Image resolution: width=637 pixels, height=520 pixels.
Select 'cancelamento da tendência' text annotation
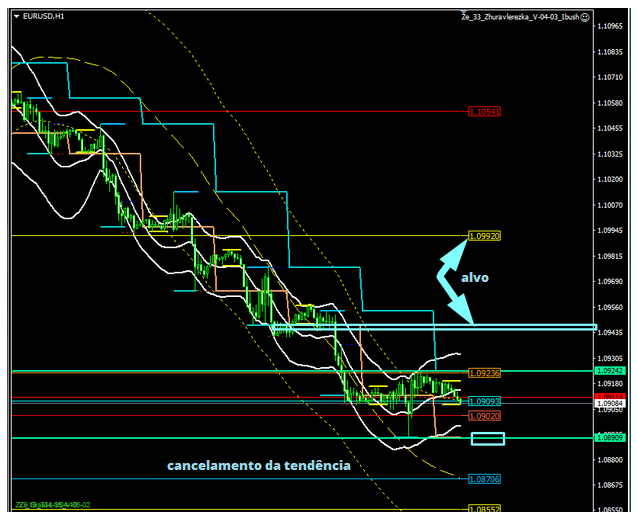coord(258,465)
